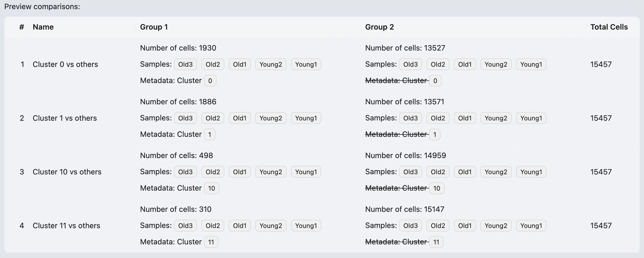Click Old1 sample tag in Cluster 10's Group 2
The height and width of the screenshot is (258, 644).
tap(464, 172)
